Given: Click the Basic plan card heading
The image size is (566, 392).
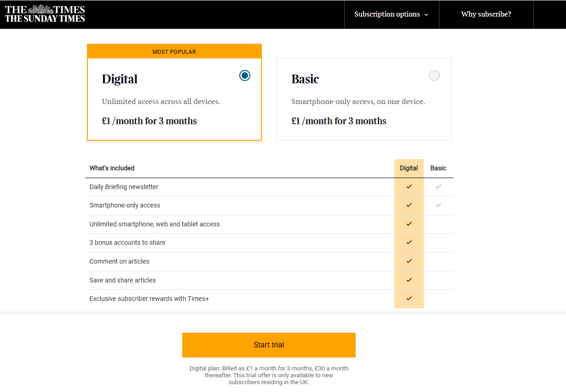Looking at the screenshot, I should 305,79.
